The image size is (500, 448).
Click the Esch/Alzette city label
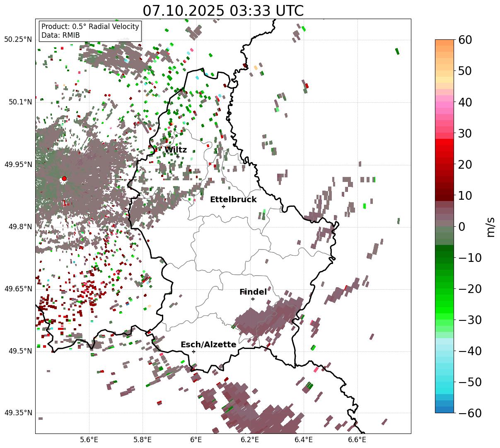pos(208,345)
